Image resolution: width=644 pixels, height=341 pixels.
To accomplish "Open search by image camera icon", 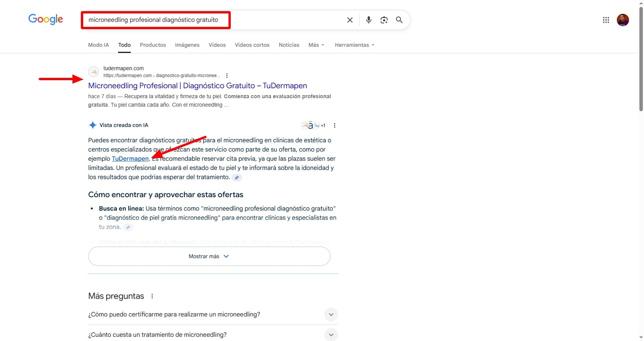I will point(384,20).
